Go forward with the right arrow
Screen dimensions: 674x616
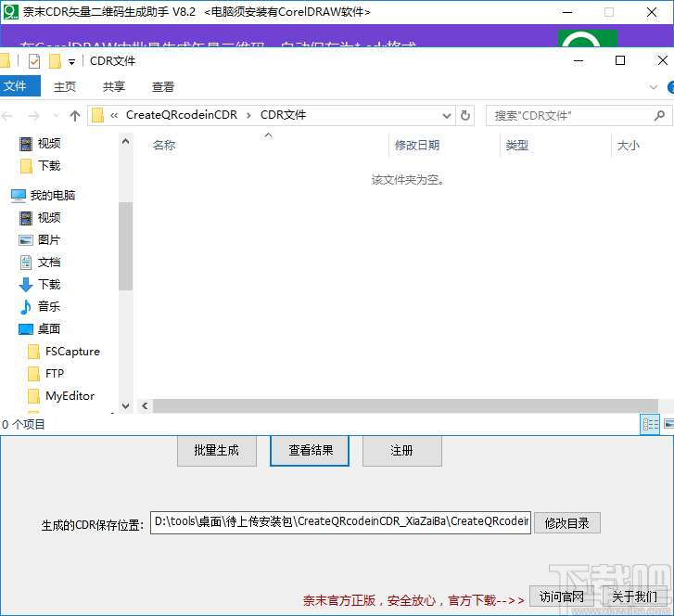pyautogui.click(x=34, y=116)
